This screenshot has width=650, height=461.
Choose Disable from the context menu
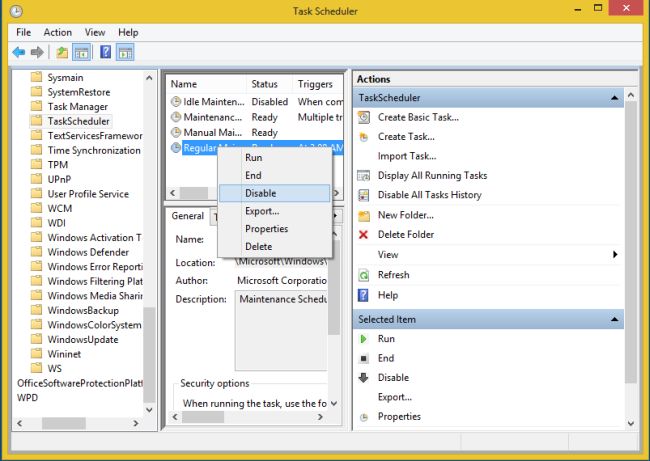click(x=275, y=193)
